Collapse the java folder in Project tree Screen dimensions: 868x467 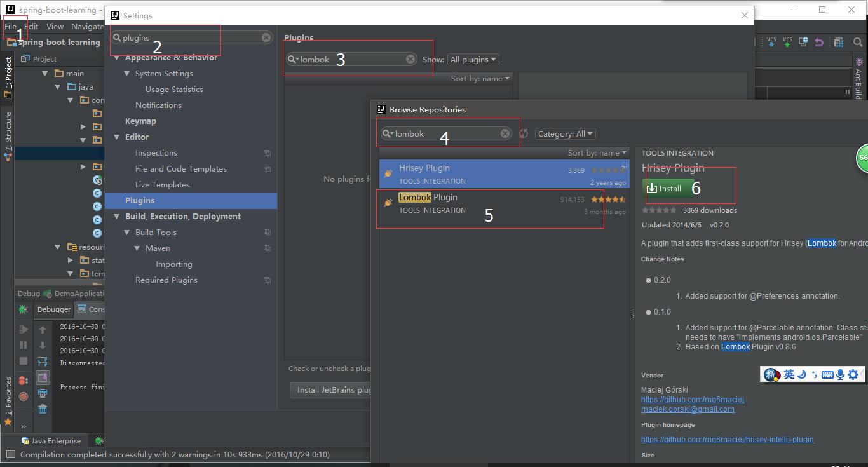[x=58, y=86]
